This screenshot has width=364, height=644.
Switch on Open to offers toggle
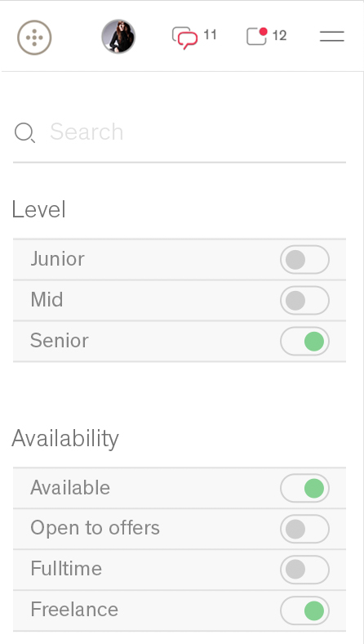pos(305,529)
